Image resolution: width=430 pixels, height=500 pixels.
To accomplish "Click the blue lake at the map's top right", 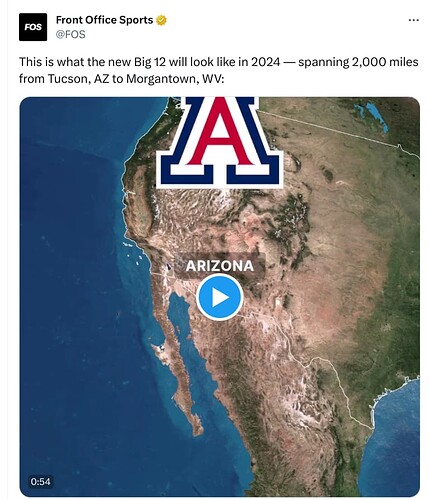I will point(376,115).
